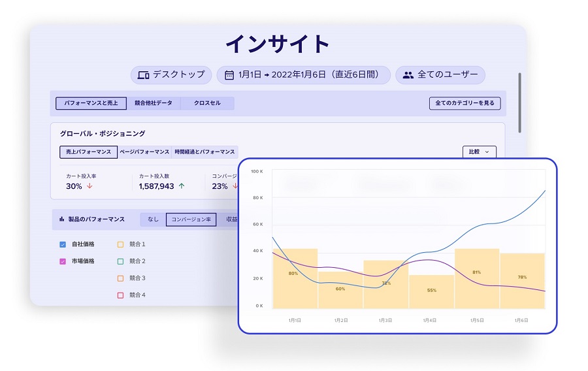Click the 1月3日 axis label

point(385,321)
